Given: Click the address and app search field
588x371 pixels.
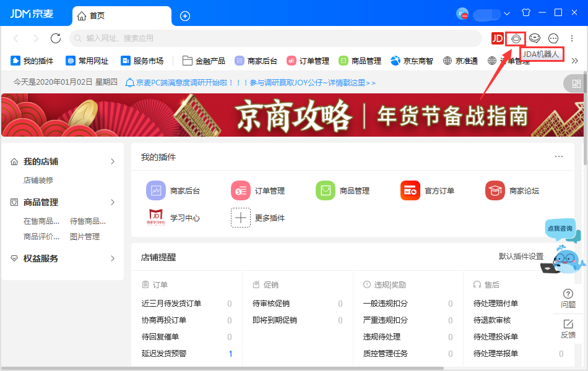Looking at the screenshot, I should [x=275, y=38].
